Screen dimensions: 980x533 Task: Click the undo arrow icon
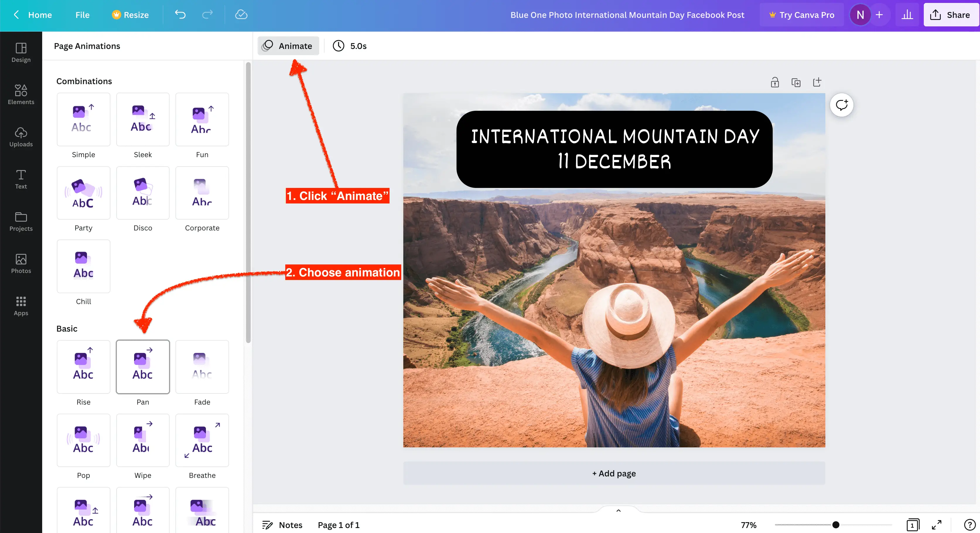pyautogui.click(x=180, y=15)
